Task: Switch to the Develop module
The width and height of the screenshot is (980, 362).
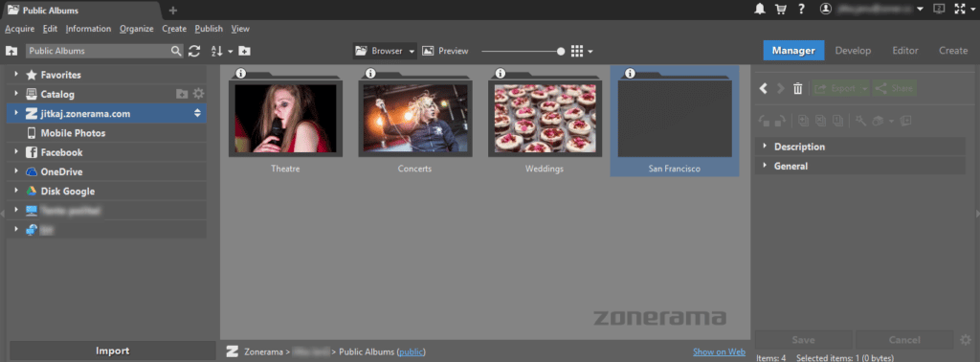Action: [853, 51]
